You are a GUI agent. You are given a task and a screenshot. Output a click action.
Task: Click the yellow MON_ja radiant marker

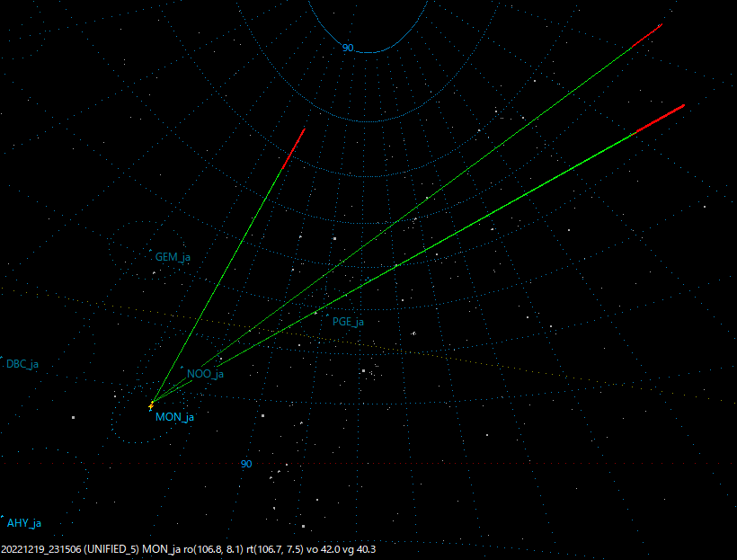pos(151,406)
